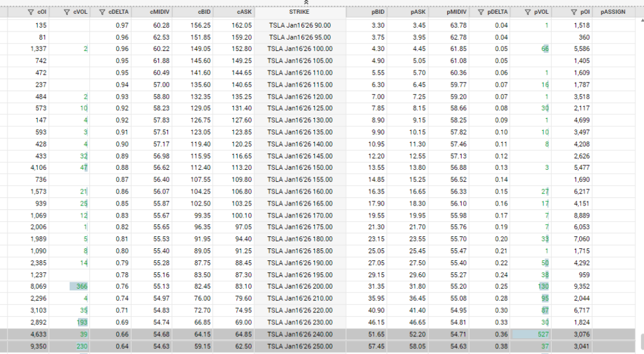644x354 pixels.
Task: Select the TSLA Jan16'26 195.00 strike row
Action: click(x=300, y=275)
